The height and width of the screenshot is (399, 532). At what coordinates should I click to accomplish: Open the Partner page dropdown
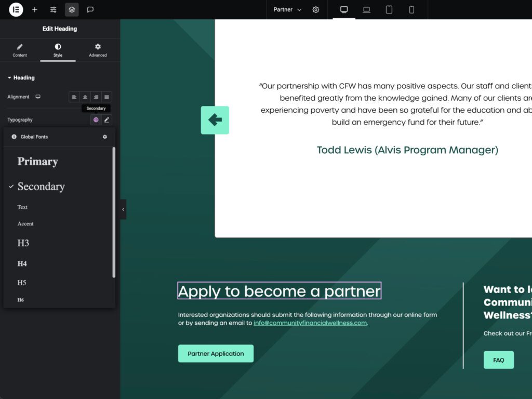[287, 9]
